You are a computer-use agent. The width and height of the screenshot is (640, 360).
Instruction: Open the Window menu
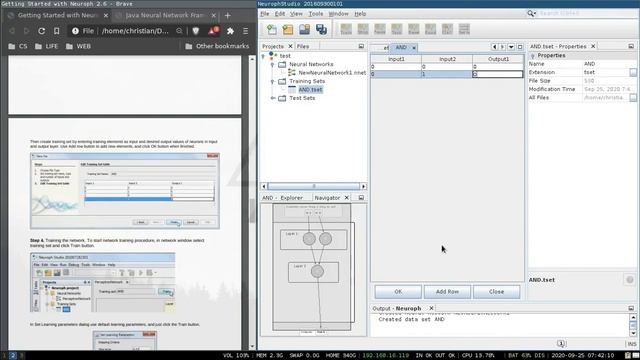(x=338, y=14)
